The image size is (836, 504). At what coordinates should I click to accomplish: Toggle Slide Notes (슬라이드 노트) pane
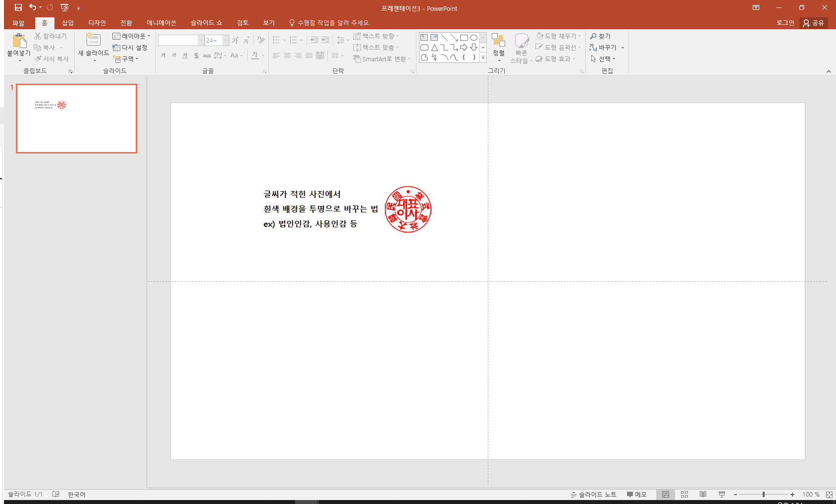(x=593, y=494)
